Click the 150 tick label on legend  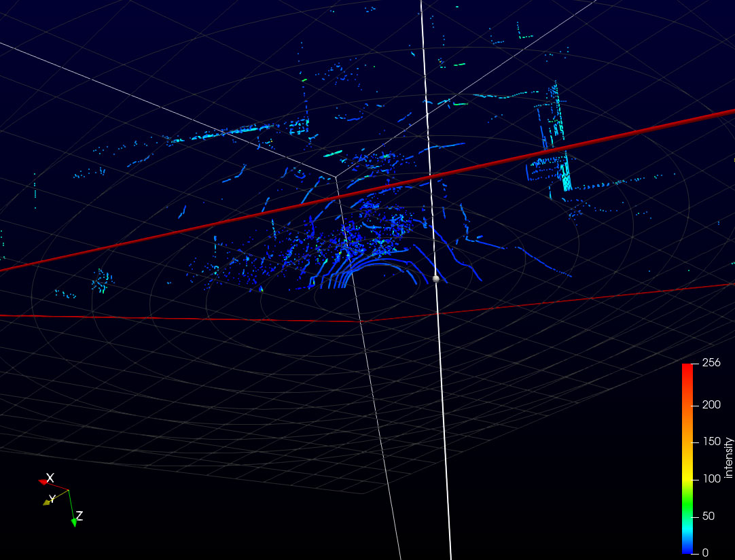[711, 442]
